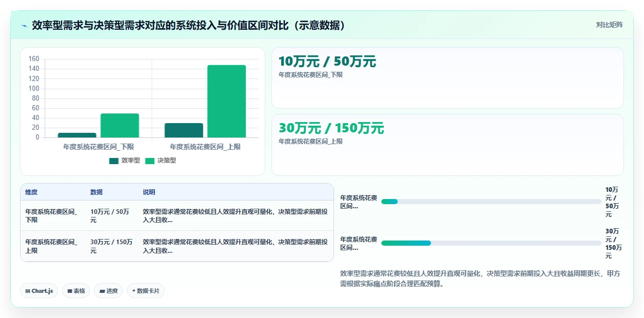Click the progress bar labeled 10万元 / 50万元
Image resolution: width=644 pixels, height=318 pixels.
pyautogui.click(x=491, y=202)
